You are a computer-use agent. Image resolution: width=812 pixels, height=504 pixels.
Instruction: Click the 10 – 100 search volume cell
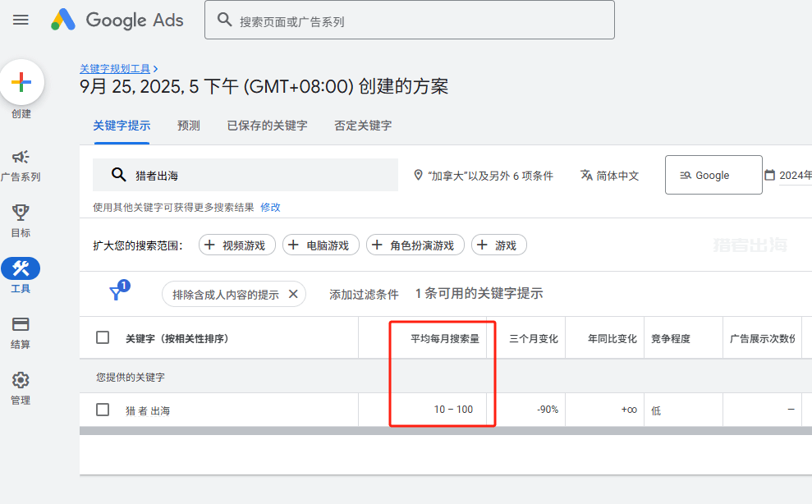tap(453, 410)
